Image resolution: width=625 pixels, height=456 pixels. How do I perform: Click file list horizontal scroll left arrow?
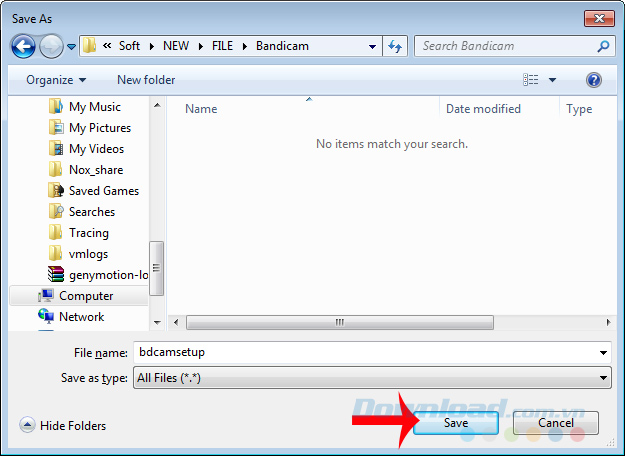[x=176, y=322]
